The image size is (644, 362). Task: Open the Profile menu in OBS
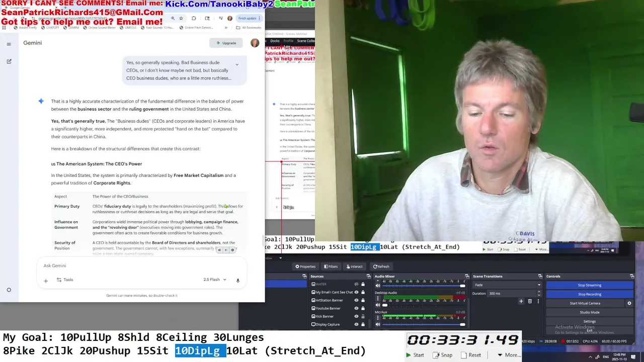(288, 41)
